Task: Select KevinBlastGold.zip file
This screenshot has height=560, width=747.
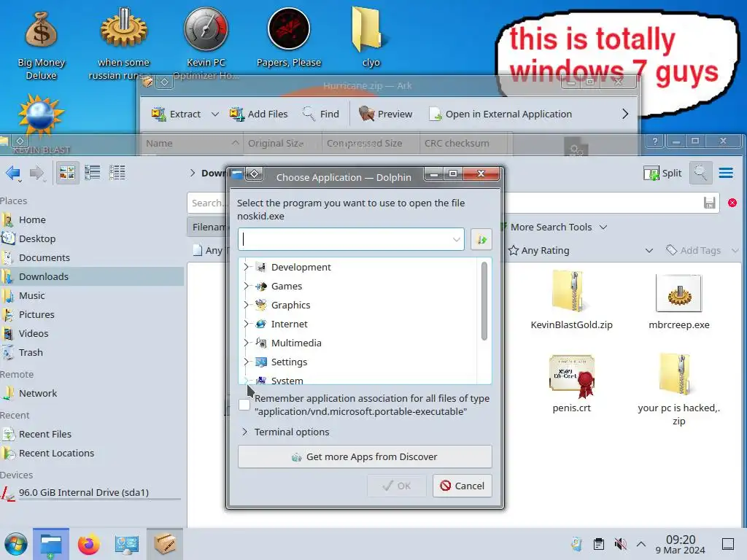Action: click(572, 300)
